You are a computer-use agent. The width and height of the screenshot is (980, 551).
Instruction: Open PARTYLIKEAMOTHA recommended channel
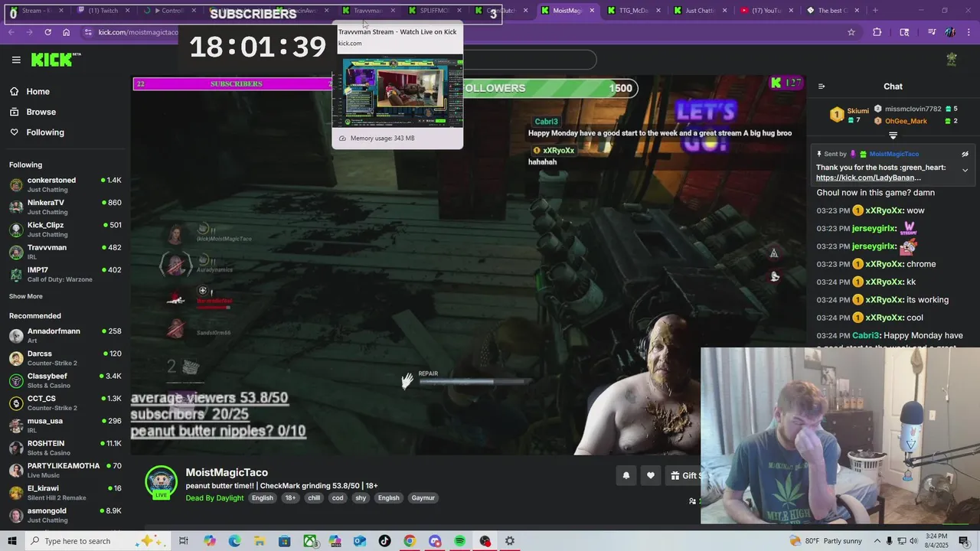click(65, 470)
